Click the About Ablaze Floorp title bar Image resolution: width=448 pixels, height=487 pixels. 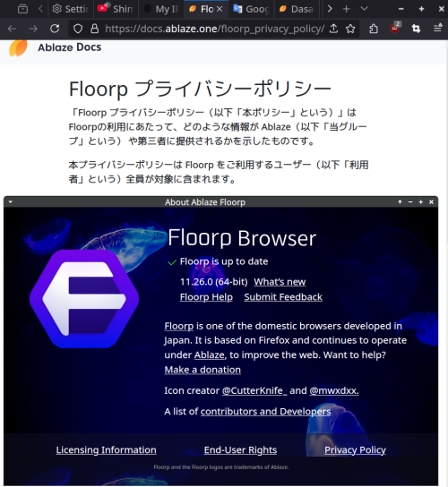coord(220,202)
